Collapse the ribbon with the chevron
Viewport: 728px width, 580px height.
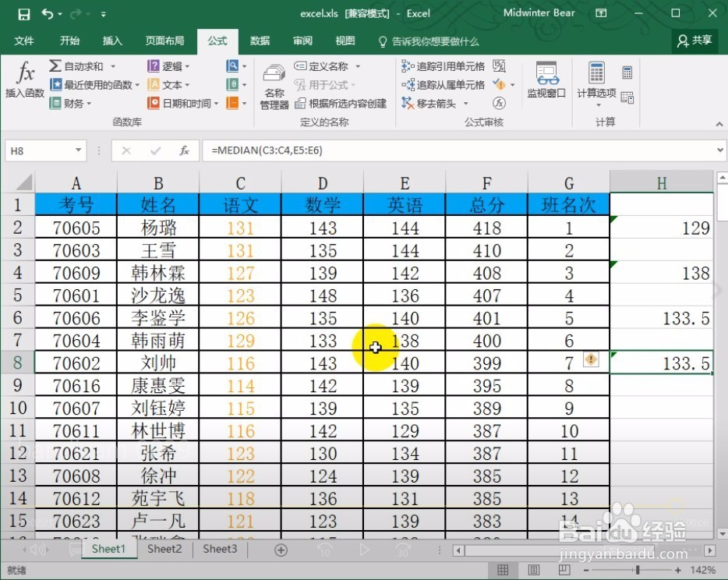coord(719,124)
